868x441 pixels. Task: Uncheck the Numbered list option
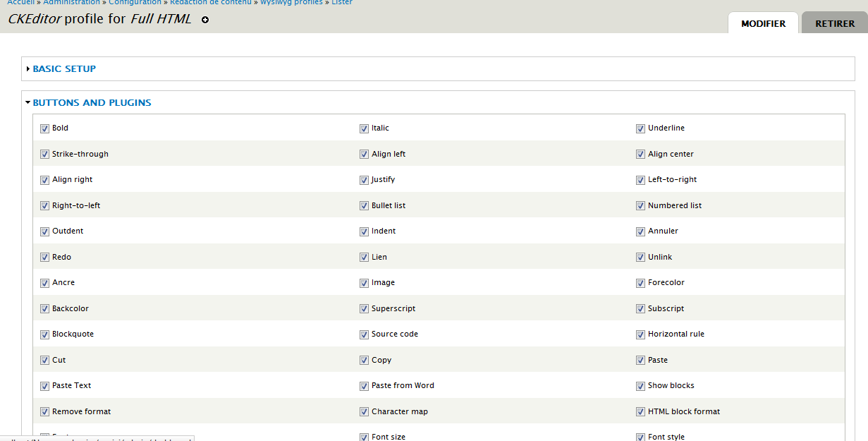coord(640,206)
